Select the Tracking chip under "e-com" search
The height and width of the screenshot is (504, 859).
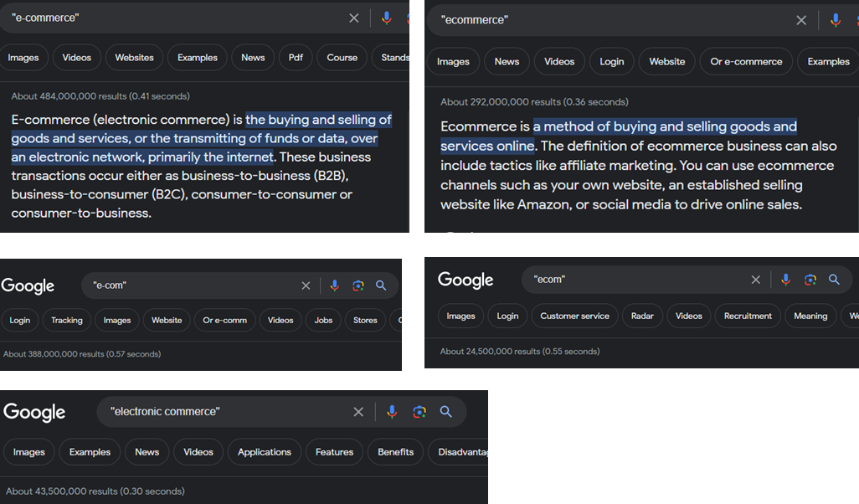(67, 321)
